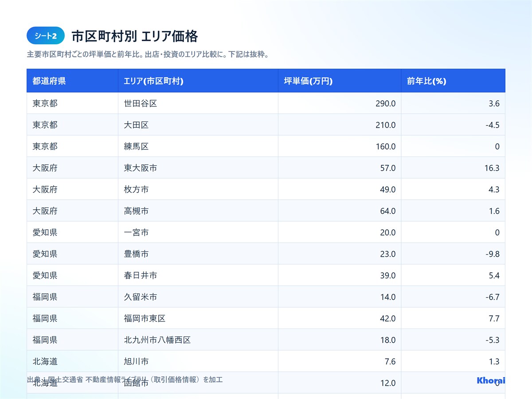
Task: Click the 290.0 price value
Action: pyautogui.click(x=386, y=103)
